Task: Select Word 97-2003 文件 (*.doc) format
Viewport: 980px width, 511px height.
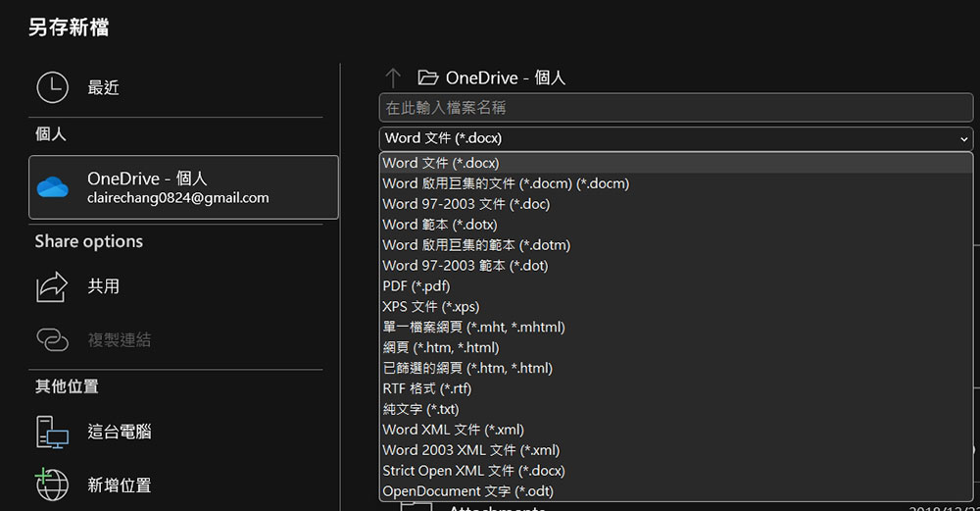Action: click(675, 204)
